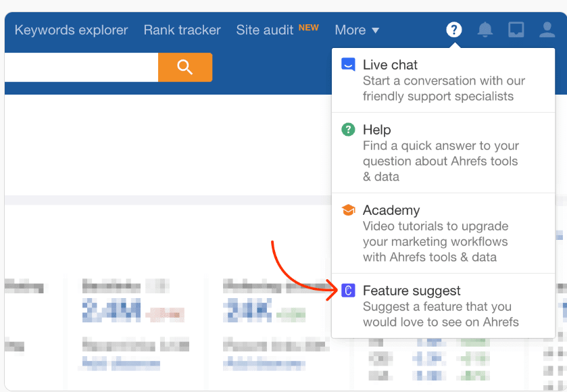Open the Rank tracker tool
Viewport: 567px width, 392px height.
pos(182,30)
